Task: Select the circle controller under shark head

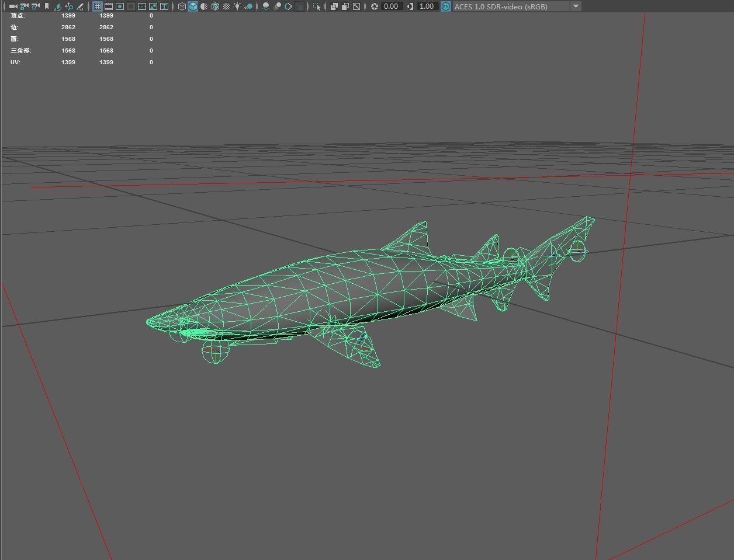Action: (216, 351)
